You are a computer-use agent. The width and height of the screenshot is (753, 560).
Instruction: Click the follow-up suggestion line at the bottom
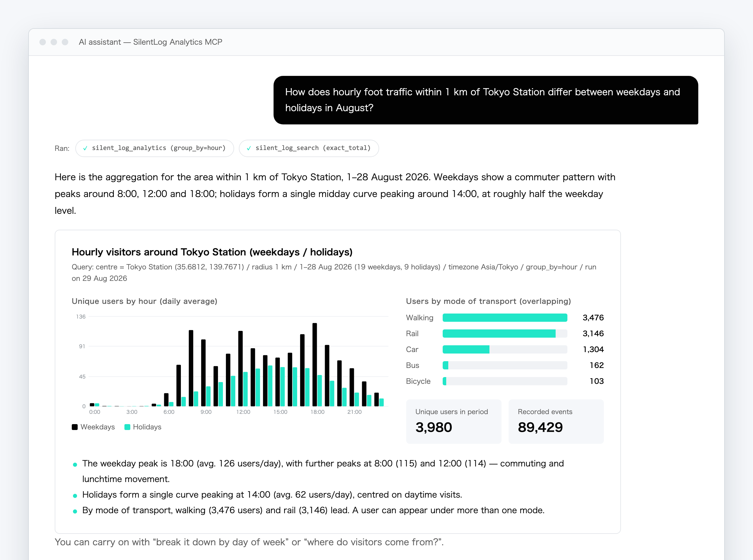tap(249, 542)
